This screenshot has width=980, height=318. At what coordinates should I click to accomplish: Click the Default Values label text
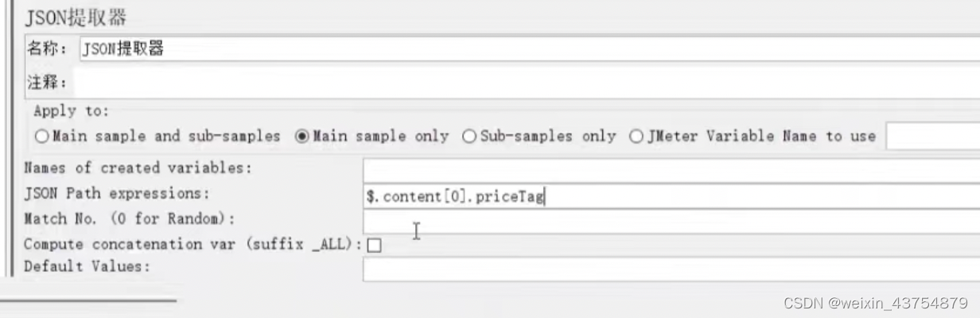pos(87,266)
